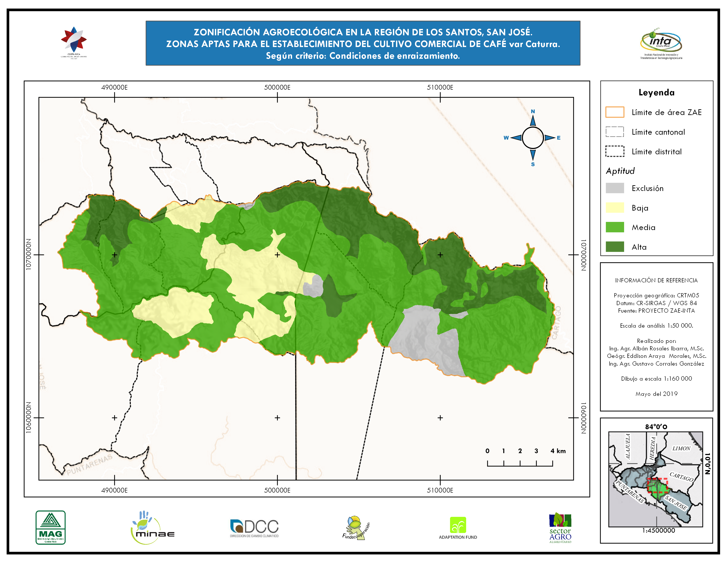Click the Fundecooperación logo
The width and height of the screenshot is (728, 563).
click(x=356, y=528)
